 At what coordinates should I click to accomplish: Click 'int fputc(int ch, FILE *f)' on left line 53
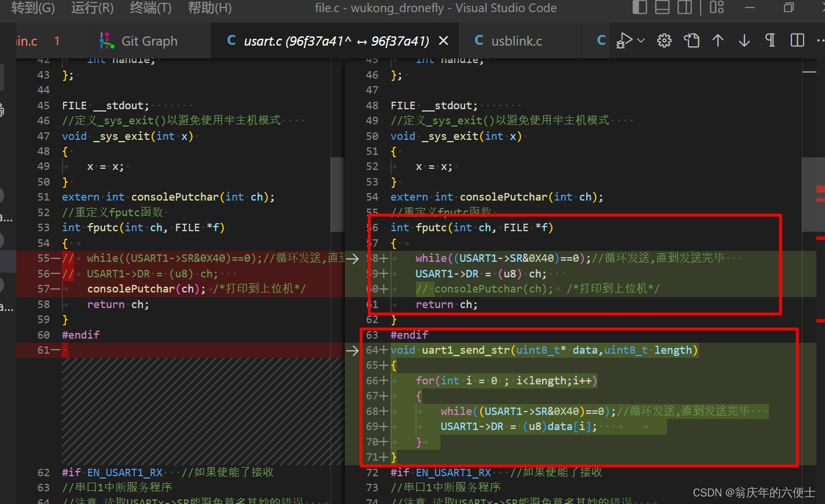tap(143, 228)
